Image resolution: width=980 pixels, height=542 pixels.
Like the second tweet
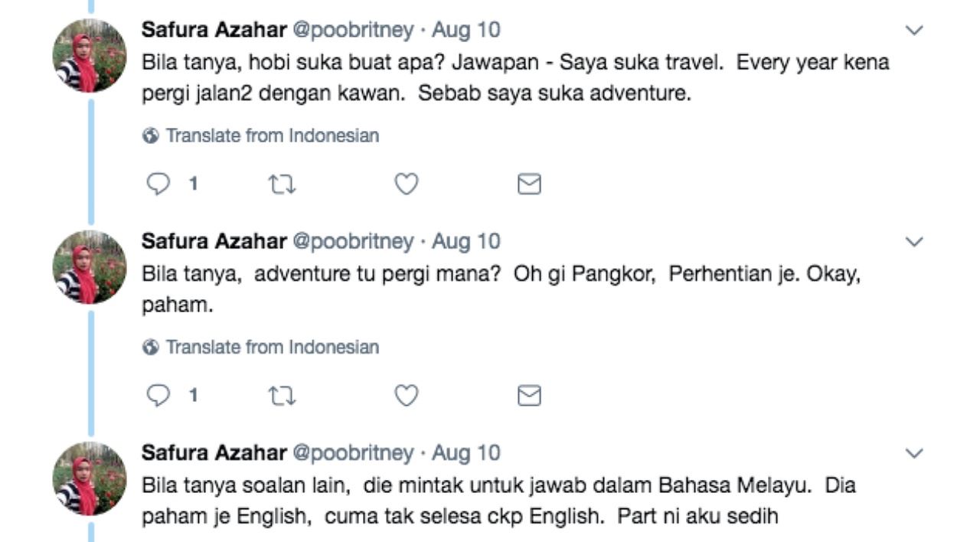tap(406, 396)
